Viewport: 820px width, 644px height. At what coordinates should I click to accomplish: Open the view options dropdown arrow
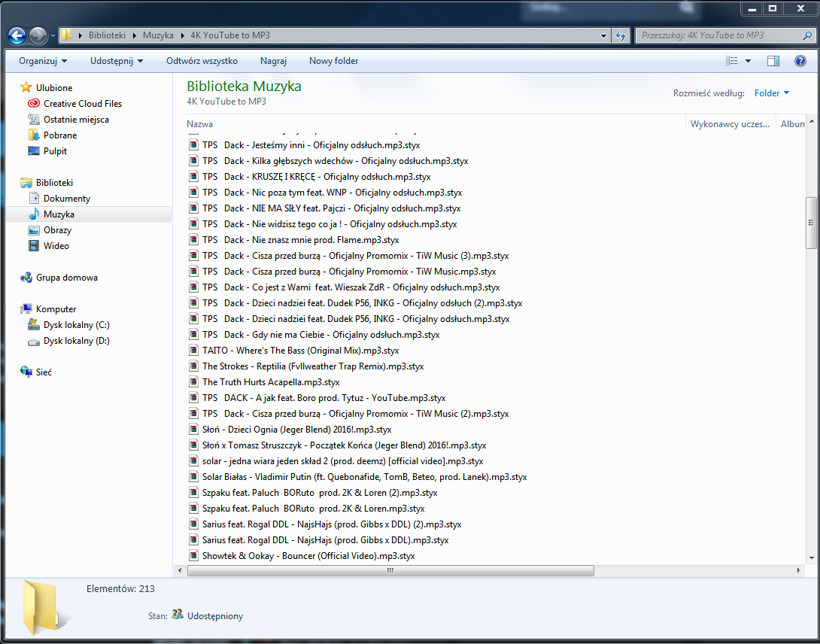tap(748, 61)
